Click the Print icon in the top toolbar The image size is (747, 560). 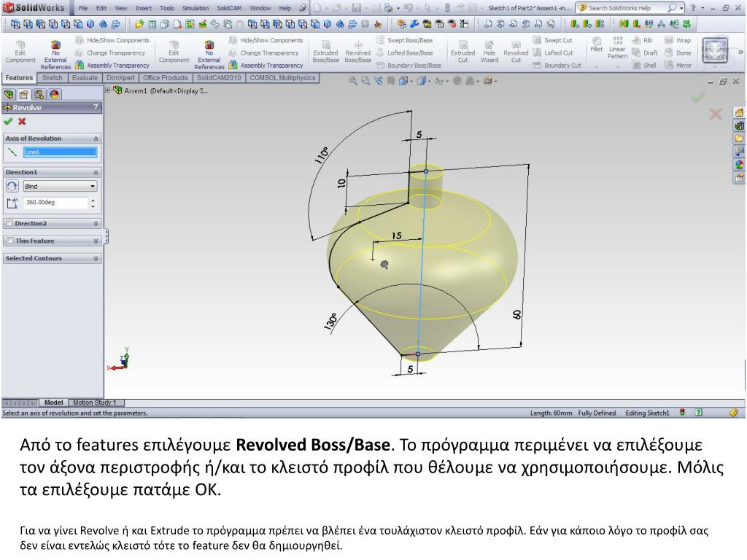click(x=389, y=8)
